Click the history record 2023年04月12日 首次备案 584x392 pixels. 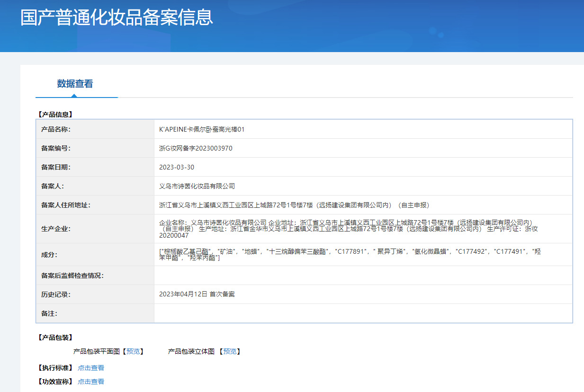point(197,294)
